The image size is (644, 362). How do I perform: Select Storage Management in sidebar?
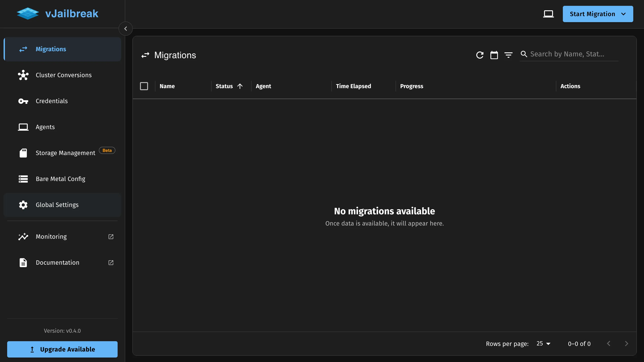point(65,153)
